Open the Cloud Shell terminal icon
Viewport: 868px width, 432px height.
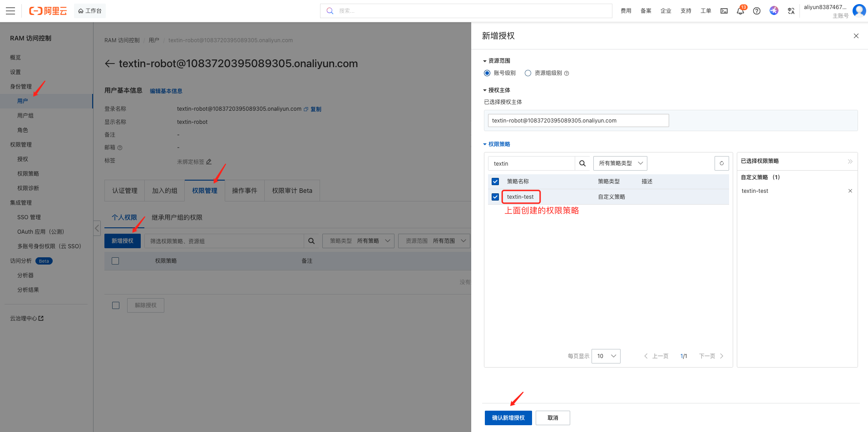coord(724,11)
